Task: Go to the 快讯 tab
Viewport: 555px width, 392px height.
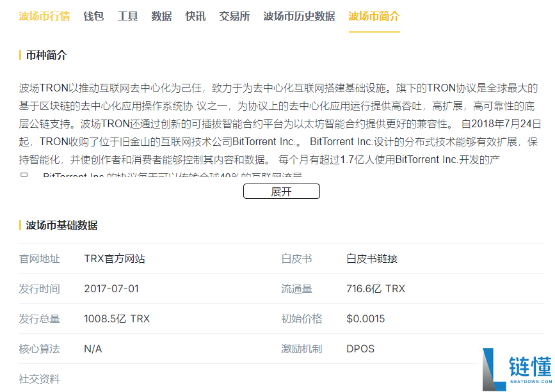Action: click(x=195, y=16)
